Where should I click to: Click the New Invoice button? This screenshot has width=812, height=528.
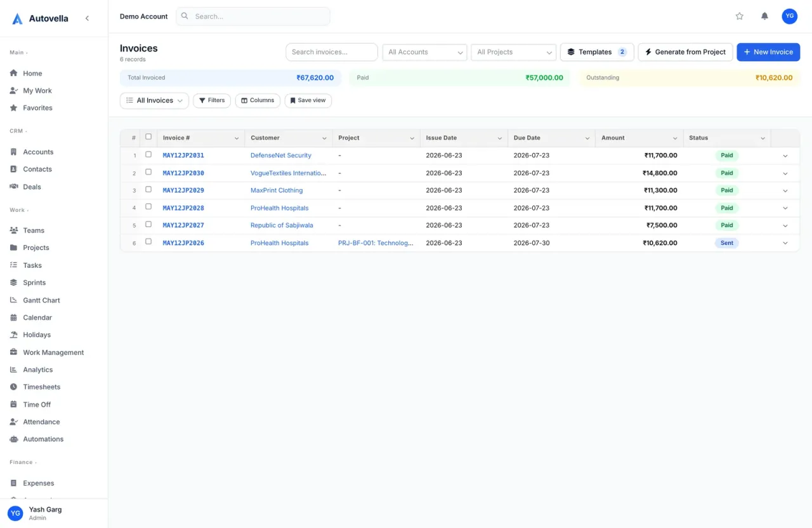coord(768,52)
